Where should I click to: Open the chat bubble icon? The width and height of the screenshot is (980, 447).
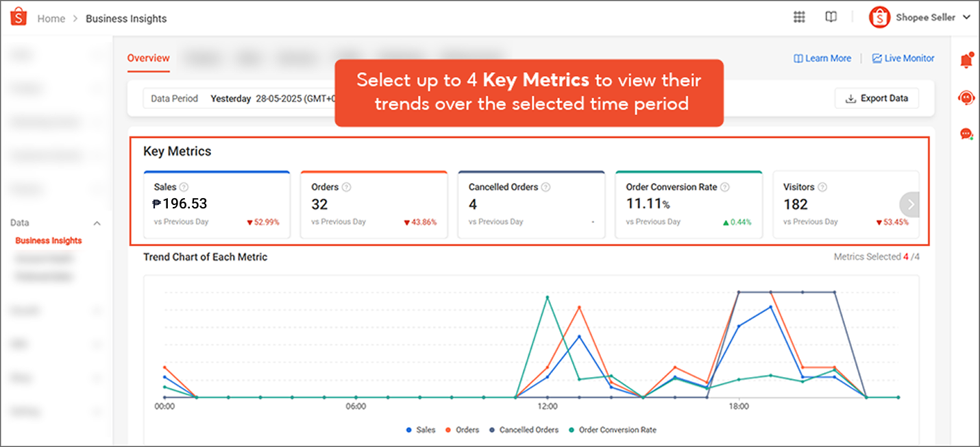click(x=966, y=134)
